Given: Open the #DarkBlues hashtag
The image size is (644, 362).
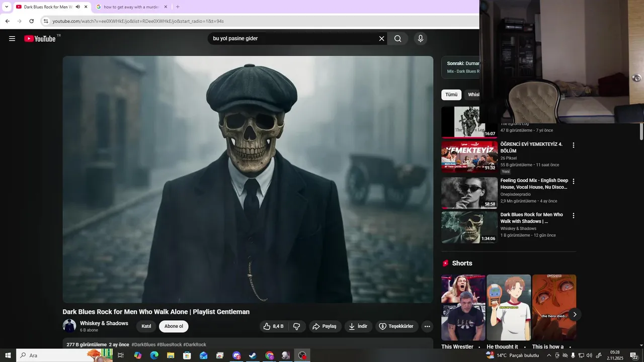Looking at the screenshot, I should (143, 344).
